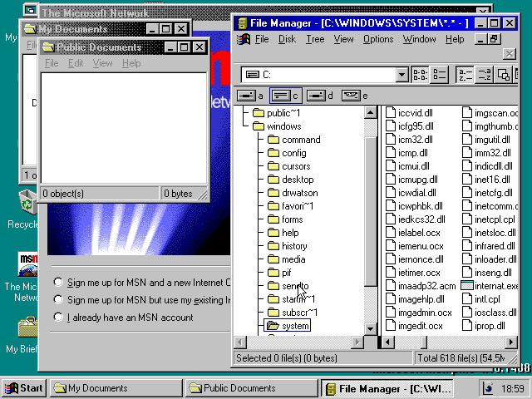Image resolution: width=532 pixels, height=399 pixels.
Task: Open Help menu in Public Documents window
Action: click(131, 63)
